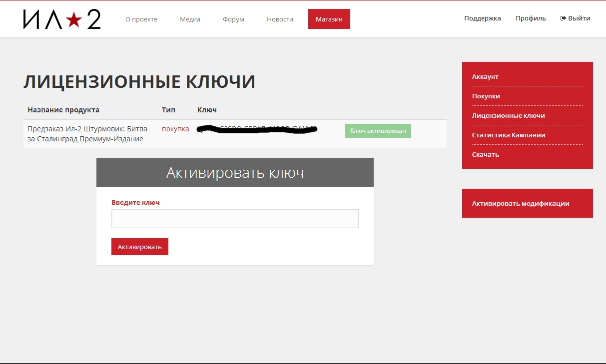Click the red Активировать button
The height and width of the screenshot is (364, 606).
[140, 247]
